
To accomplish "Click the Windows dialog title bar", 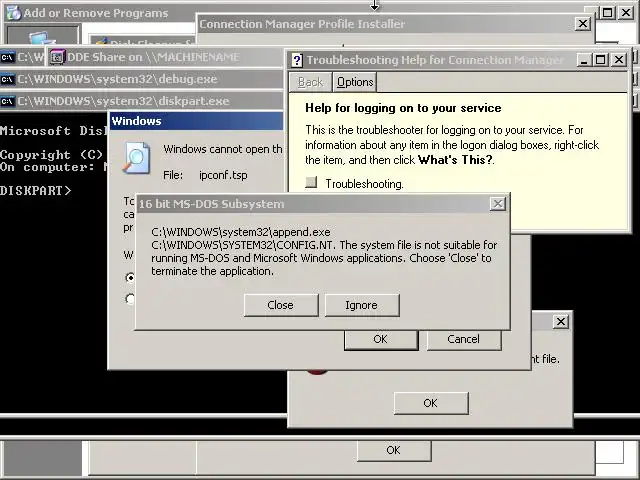I will click(196, 121).
